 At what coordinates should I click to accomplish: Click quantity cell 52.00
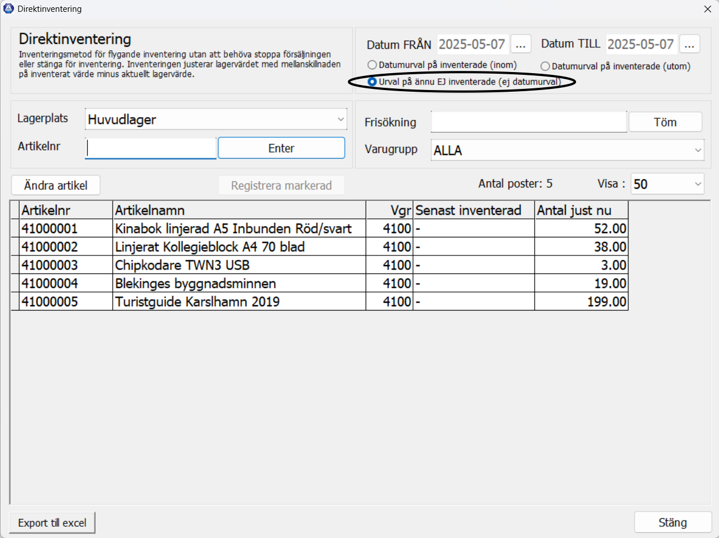tap(581, 228)
